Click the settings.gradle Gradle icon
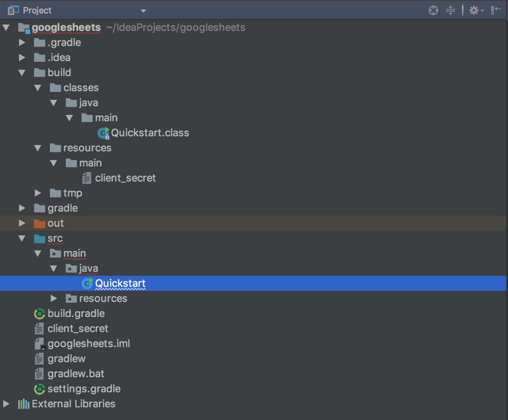The image size is (508, 420). coord(39,389)
